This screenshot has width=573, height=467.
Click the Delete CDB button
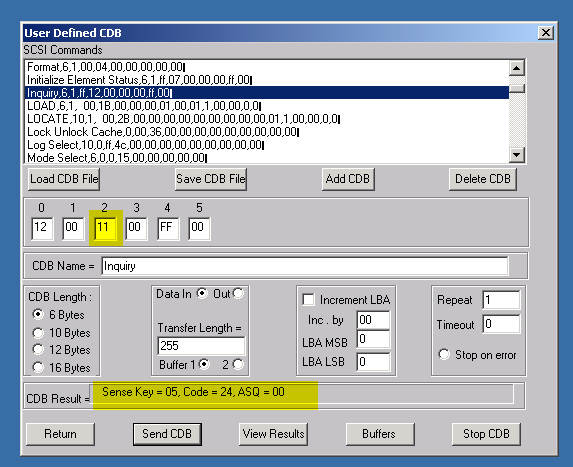[483, 179]
